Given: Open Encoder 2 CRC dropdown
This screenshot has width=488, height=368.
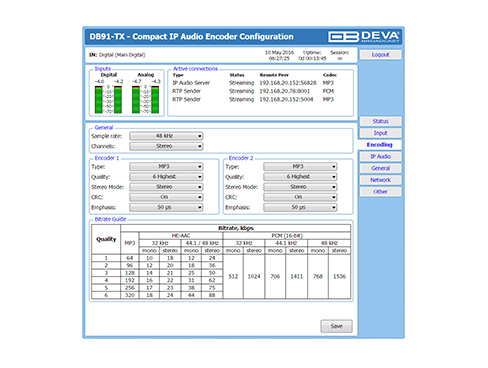Looking at the screenshot, I should click(300, 197).
